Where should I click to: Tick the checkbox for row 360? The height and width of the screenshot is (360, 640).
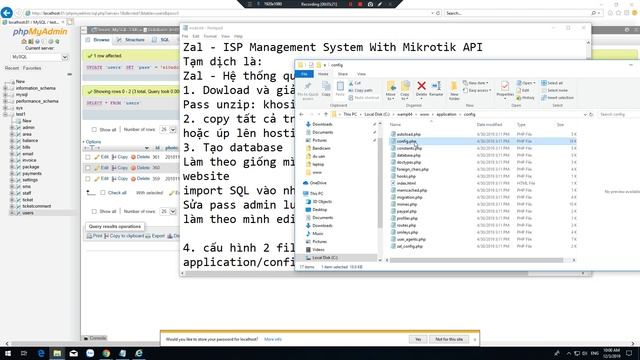(x=88, y=168)
